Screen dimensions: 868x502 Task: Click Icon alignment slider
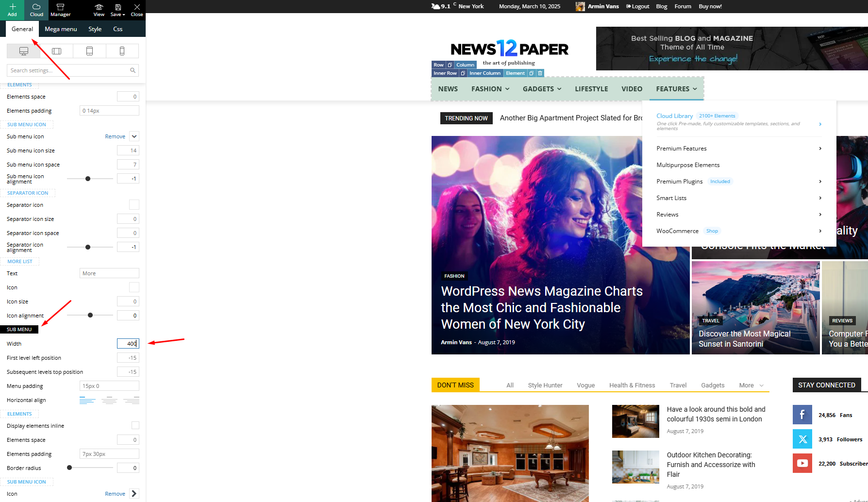click(x=90, y=315)
